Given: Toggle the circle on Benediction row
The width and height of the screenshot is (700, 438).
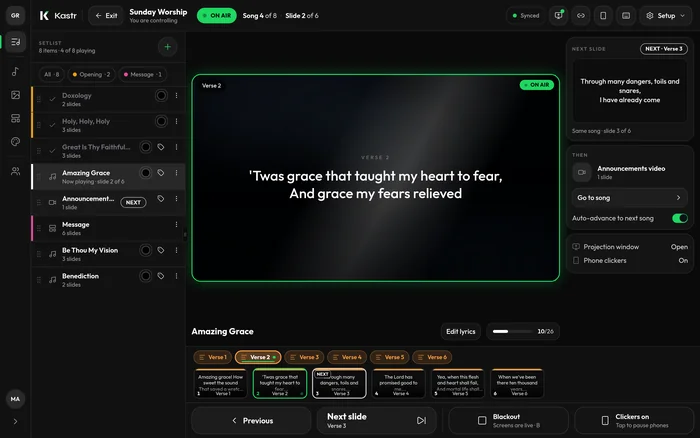Looking at the screenshot, I should pos(146,276).
